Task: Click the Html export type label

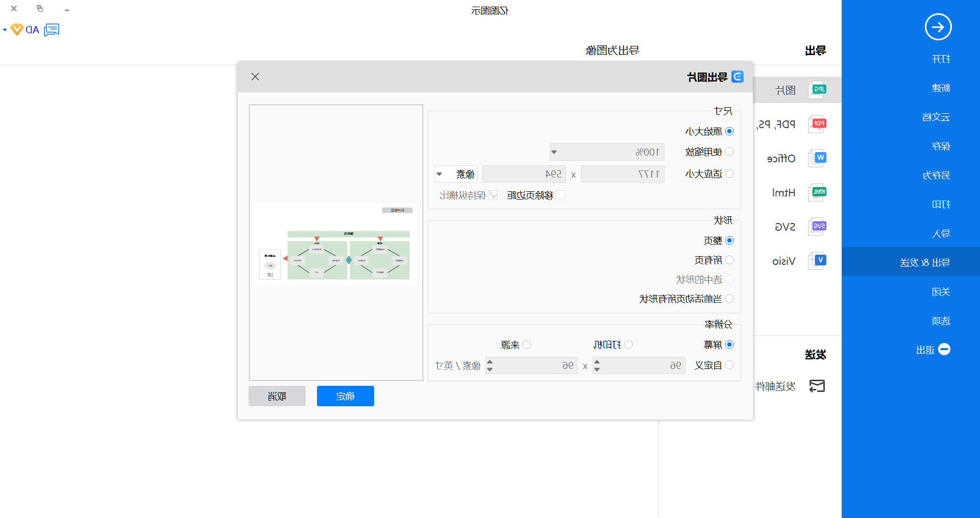Action: [x=784, y=193]
